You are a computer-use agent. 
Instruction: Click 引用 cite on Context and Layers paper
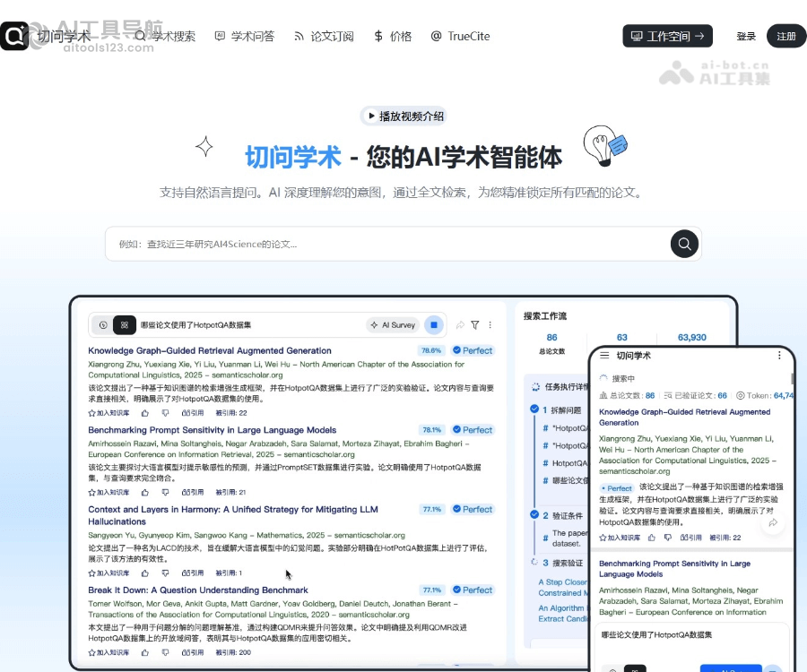coord(193,573)
